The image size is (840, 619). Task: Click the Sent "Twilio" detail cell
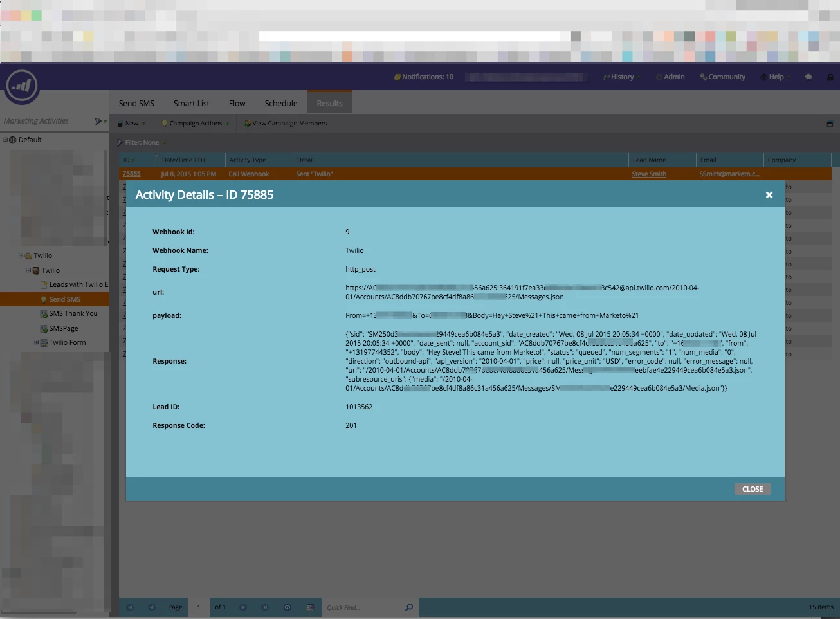(315, 174)
